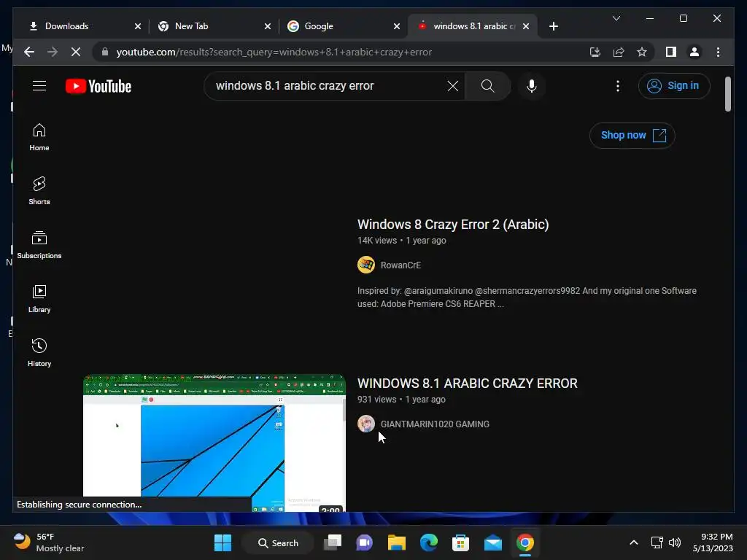
Task: Open Windows 8 Crazy Error 2 (Arabic) video
Action: pyautogui.click(x=453, y=225)
